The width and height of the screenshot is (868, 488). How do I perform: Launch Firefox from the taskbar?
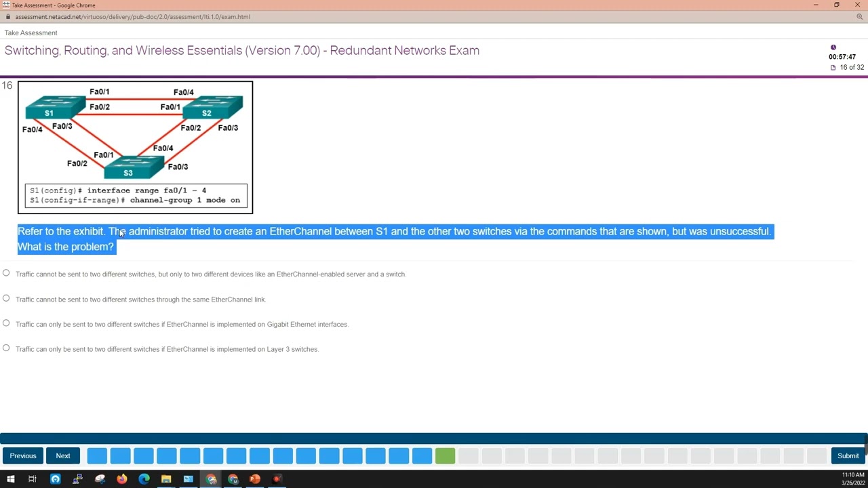tap(122, 479)
